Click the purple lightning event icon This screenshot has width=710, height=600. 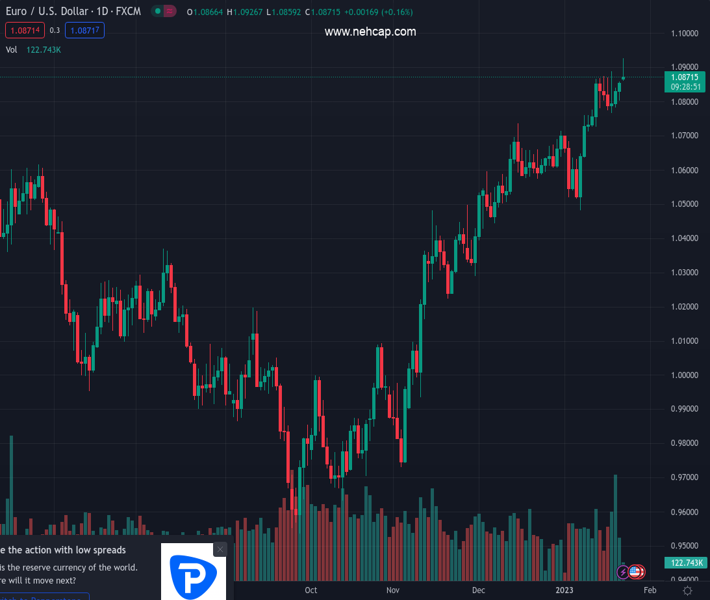tap(624, 572)
